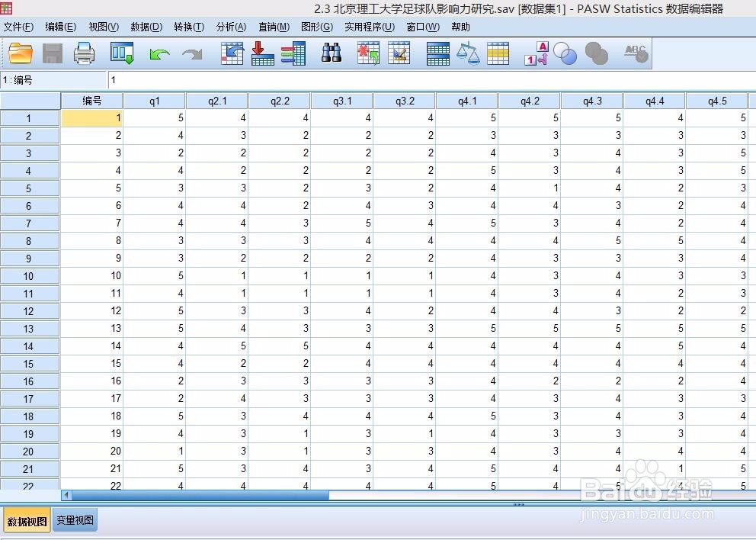Click the Save file disk icon
The height and width of the screenshot is (540, 756).
click(53, 53)
